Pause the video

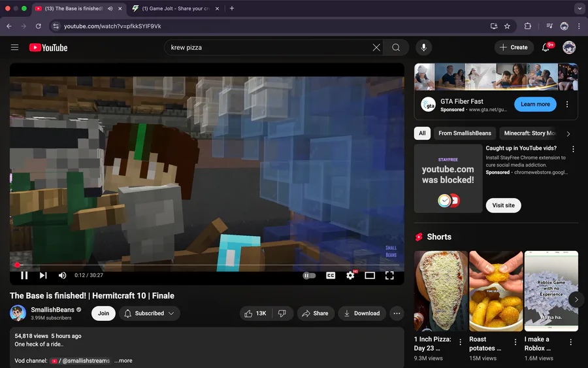pos(24,275)
